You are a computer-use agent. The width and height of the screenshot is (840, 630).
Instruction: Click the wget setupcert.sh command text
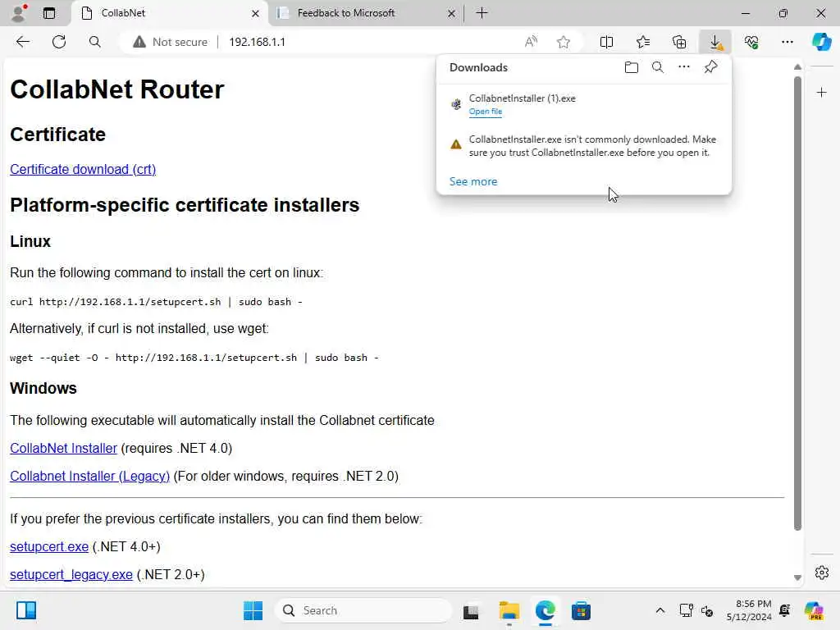(194, 358)
